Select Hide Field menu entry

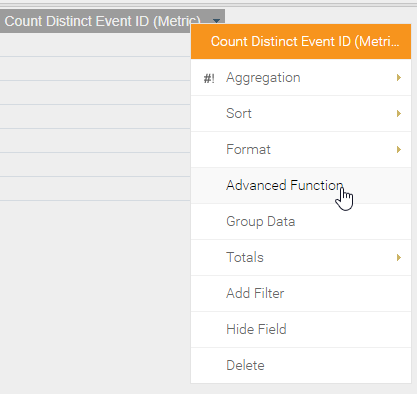[x=301, y=330]
